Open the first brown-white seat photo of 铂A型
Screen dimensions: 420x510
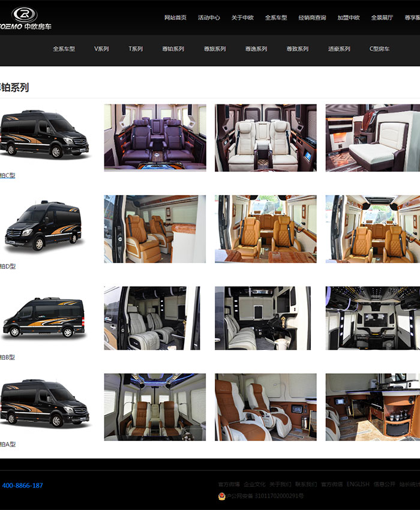[x=155, y=407]
